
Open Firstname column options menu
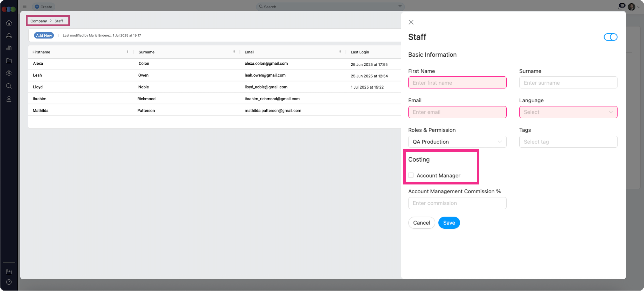click(x=128, y=52)
